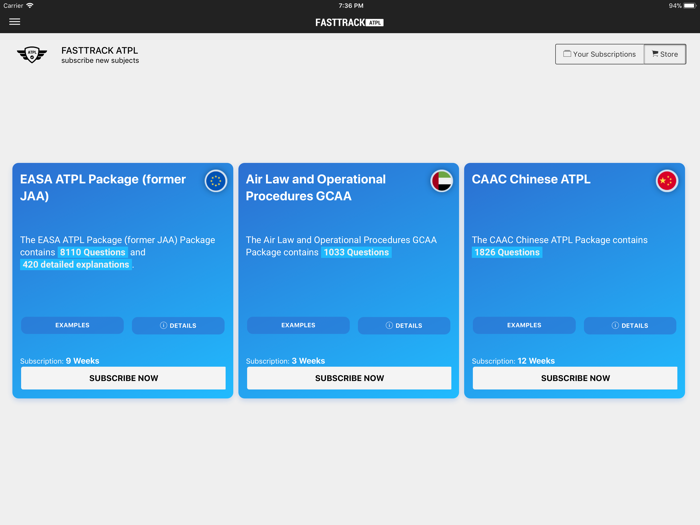Viewport: 700px width, 525px height.
Task: Switch to the Store tab
Action: tap(665, 54)
